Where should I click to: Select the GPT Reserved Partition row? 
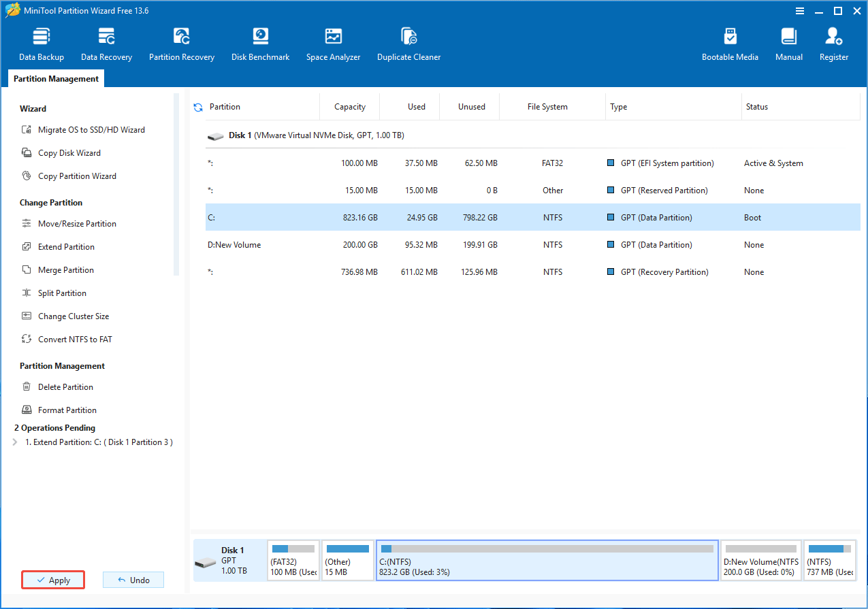533,191
